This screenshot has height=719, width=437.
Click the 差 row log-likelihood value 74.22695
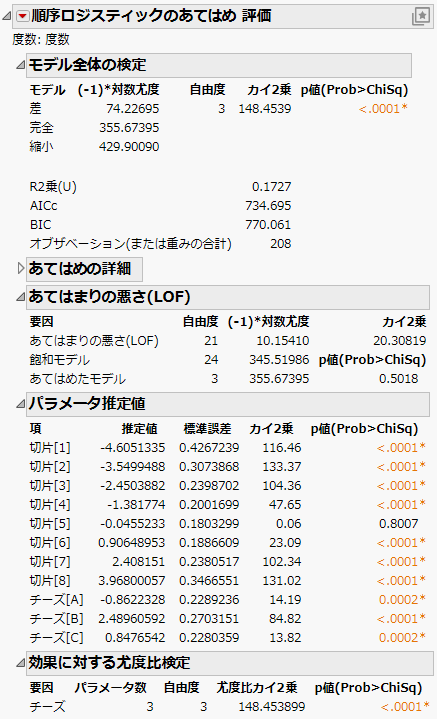[x=133, y=109]
